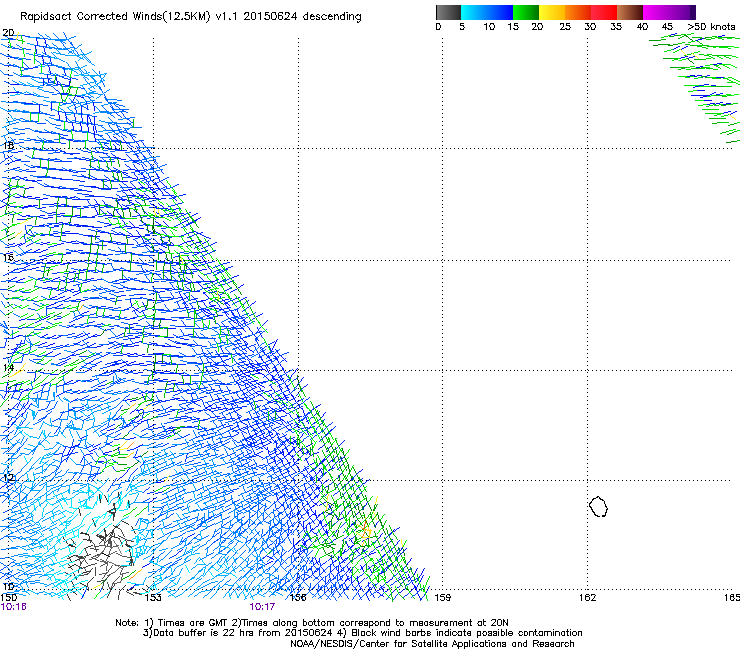The width and height of the screenshot is (740, 650).
Task: Click the "5" color scale label
Action: (462, 27)
